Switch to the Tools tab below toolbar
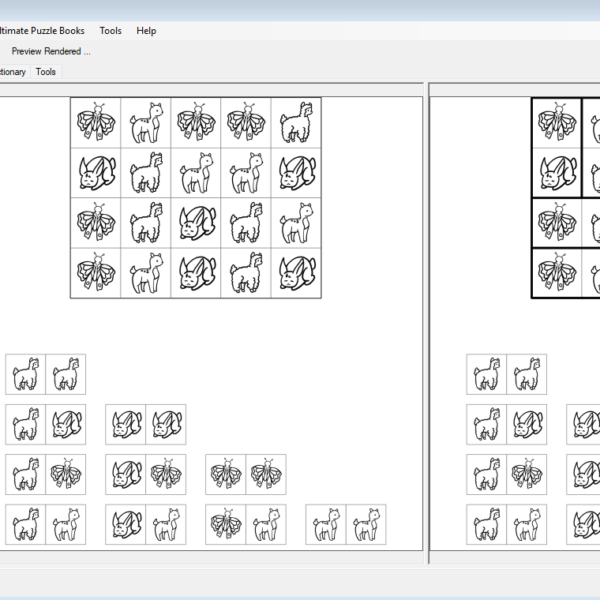Viewport: 600px width, 600px height. tap(46, 72)
